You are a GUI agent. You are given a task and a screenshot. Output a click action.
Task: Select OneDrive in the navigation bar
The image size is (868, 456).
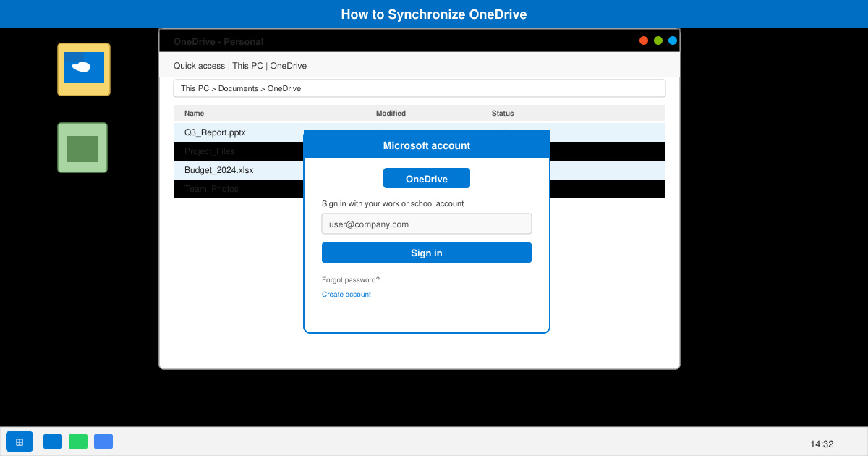pos(289,66)
